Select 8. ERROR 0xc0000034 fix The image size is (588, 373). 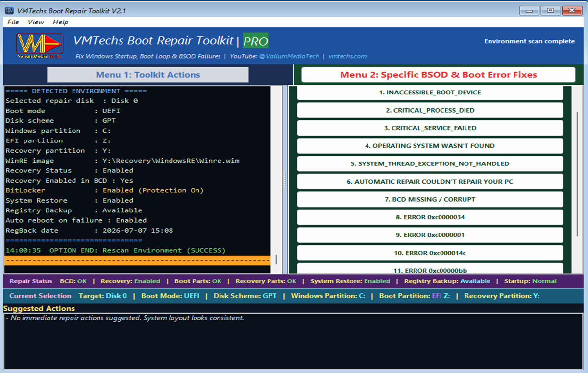[430, 217]
